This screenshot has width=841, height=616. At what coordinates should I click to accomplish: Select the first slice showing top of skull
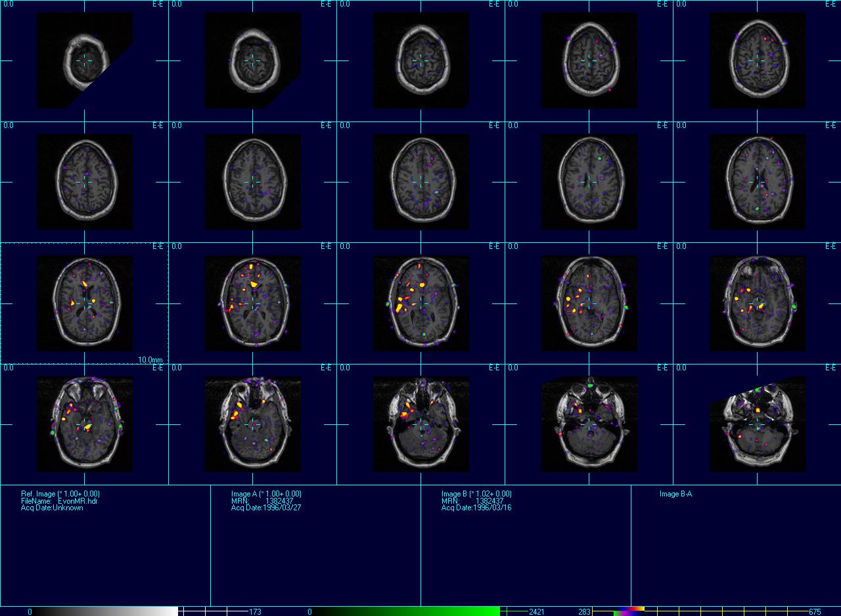click(84, 60)
